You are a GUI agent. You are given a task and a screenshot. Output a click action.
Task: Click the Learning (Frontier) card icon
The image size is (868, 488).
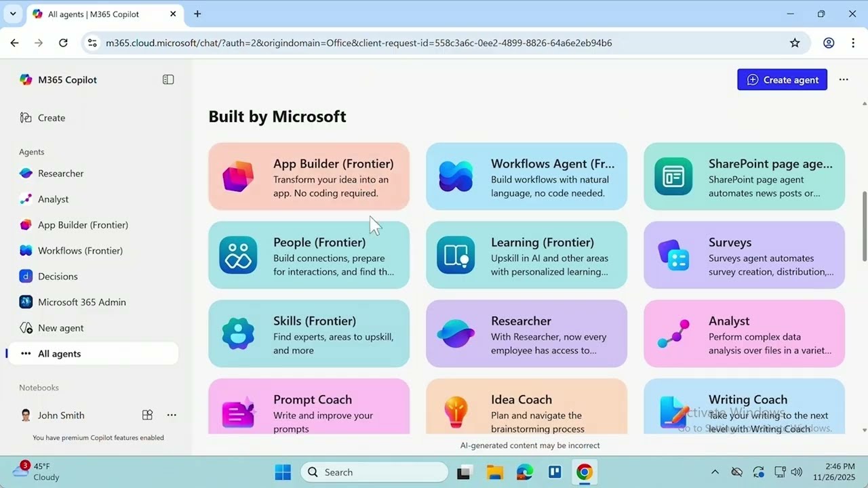coord(456,255)
